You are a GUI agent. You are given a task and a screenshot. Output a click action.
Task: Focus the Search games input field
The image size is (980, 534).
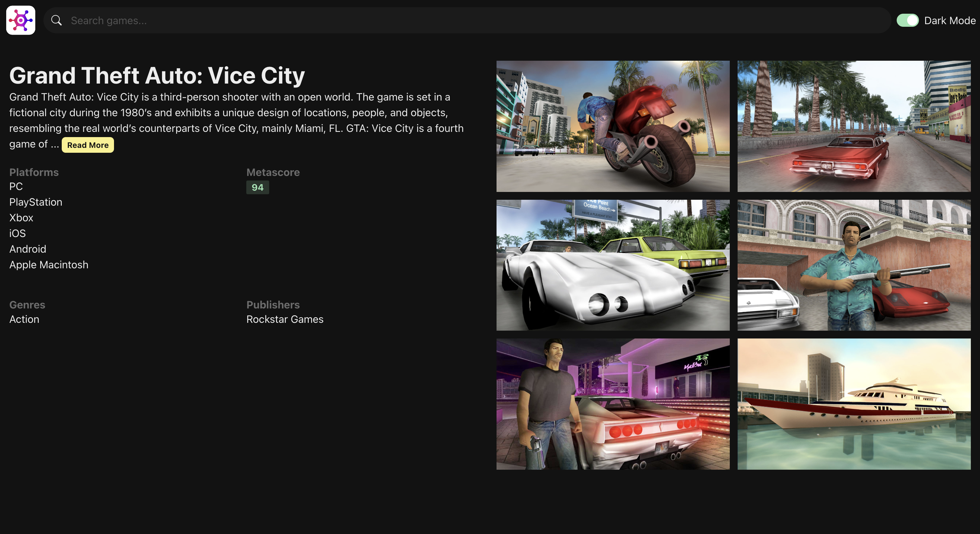pos(467,20)
